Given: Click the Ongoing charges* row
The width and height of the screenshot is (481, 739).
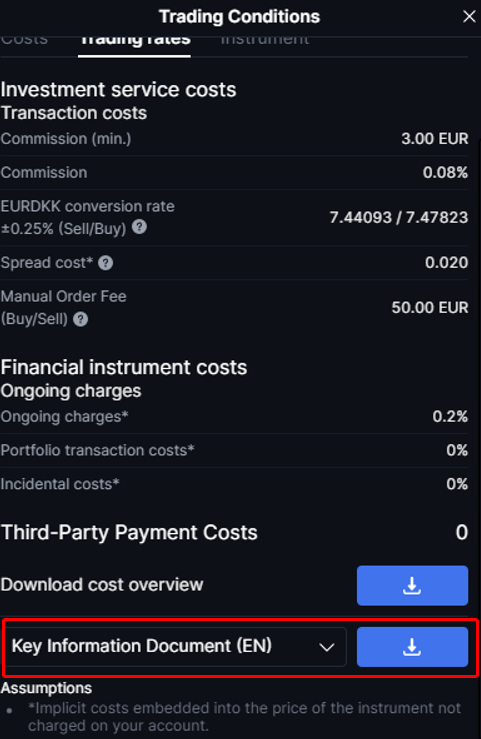Looking at the screenshot, I should [234, 417].
